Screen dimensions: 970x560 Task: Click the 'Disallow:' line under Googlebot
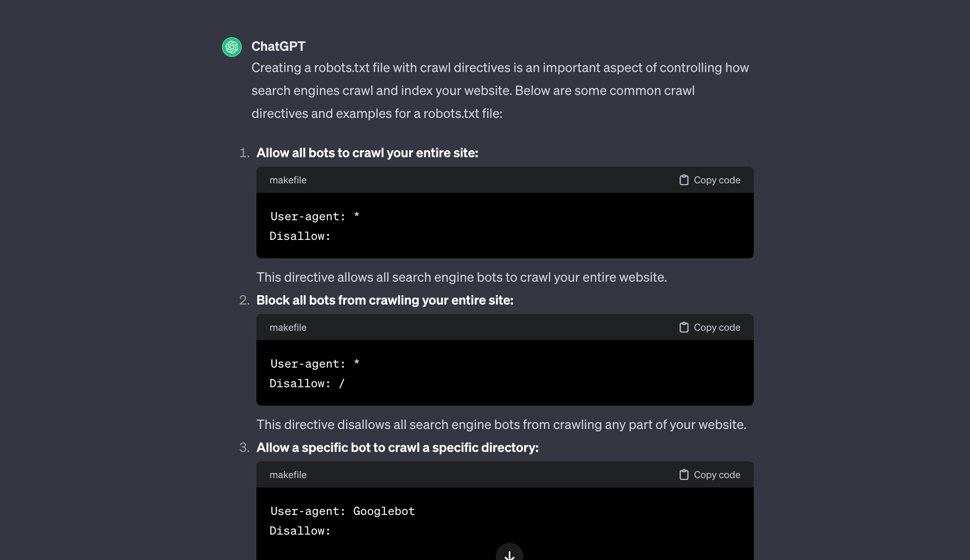[300, 531]
